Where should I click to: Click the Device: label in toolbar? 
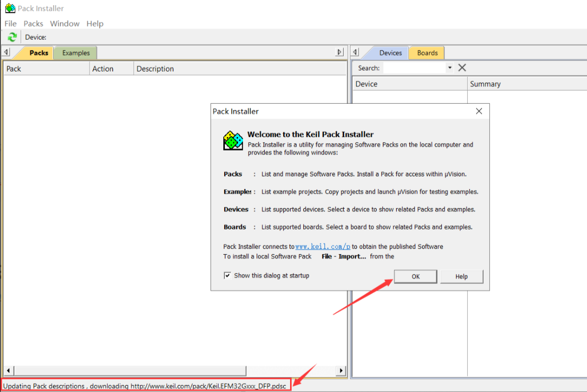click(x=36, y=37)
